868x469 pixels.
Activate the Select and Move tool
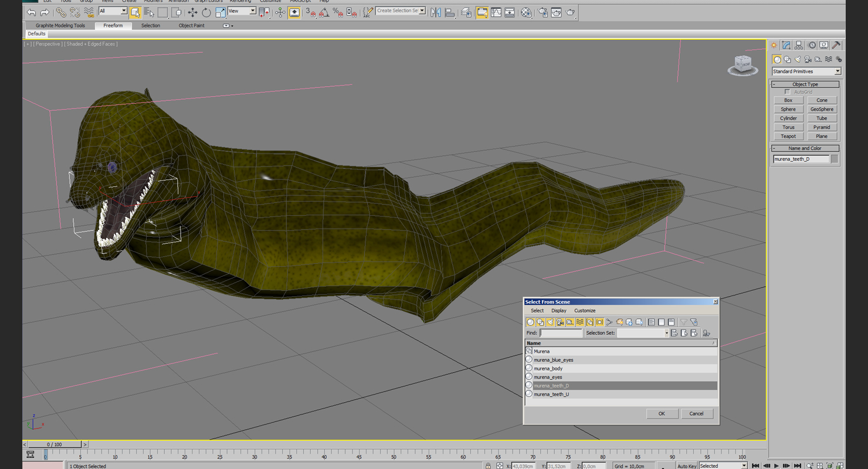(x=192, y=12)
